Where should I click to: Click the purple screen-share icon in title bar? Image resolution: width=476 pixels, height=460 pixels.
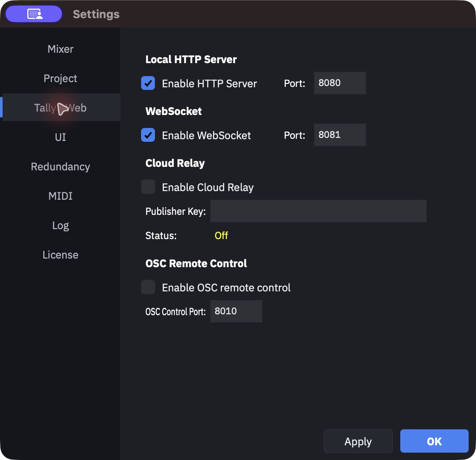click(34, 14)
